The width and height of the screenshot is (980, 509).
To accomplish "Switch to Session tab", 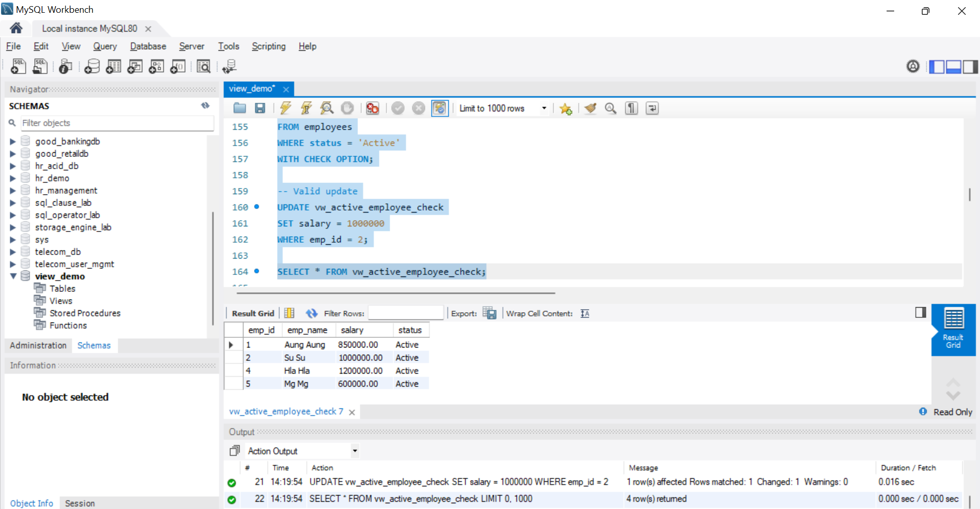I will coord(80,503).
